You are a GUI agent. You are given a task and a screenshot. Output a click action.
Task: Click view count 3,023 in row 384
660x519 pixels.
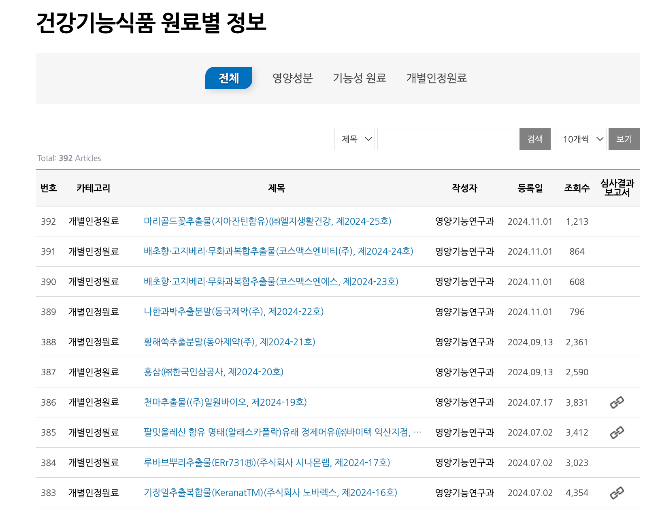click(x=577, y=463)
